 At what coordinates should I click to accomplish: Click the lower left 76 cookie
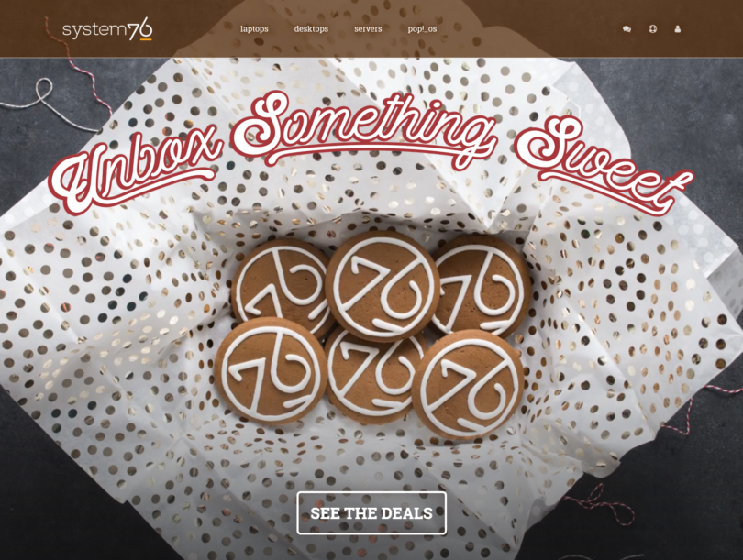coord(270,370)
